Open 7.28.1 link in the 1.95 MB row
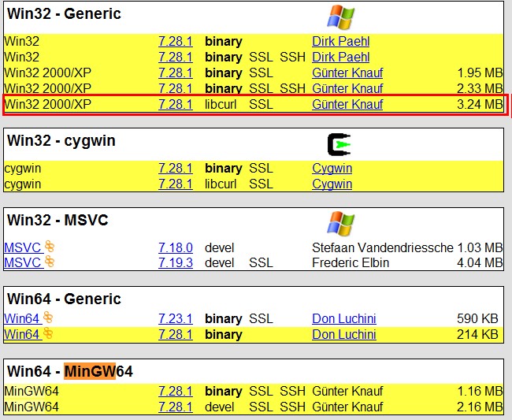Viewport: 512px width, 420px height. (176, 72)
